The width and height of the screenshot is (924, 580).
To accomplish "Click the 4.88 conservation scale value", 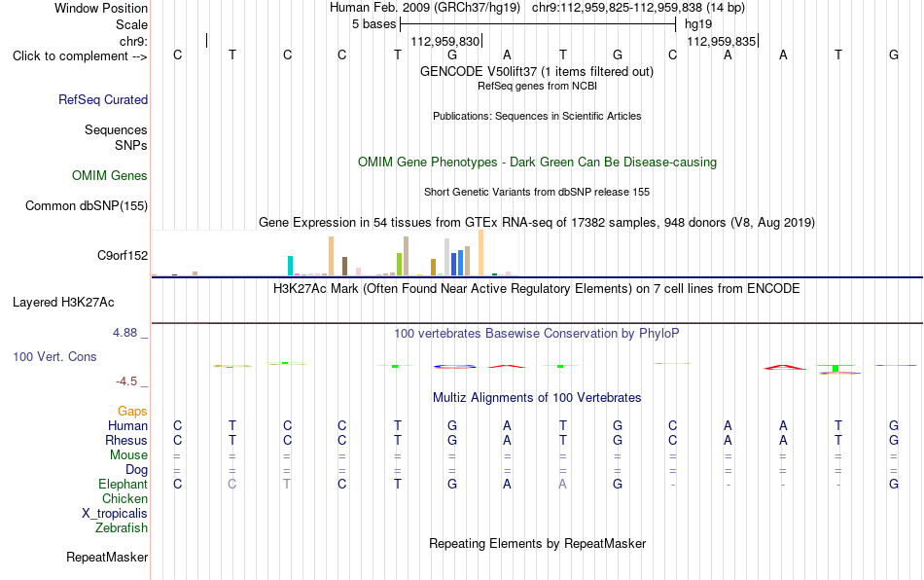I will coord(125,333).
